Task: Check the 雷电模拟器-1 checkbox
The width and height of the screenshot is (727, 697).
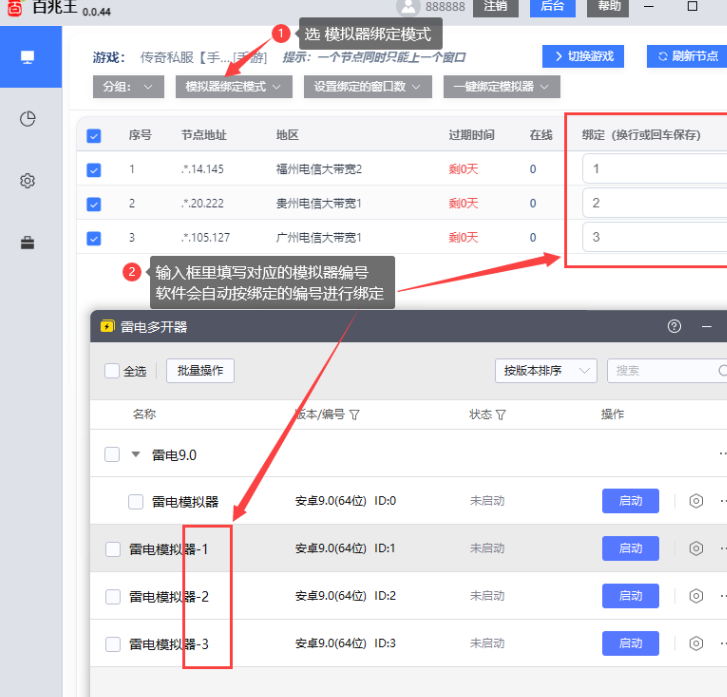Action: (x=113, y=550)
